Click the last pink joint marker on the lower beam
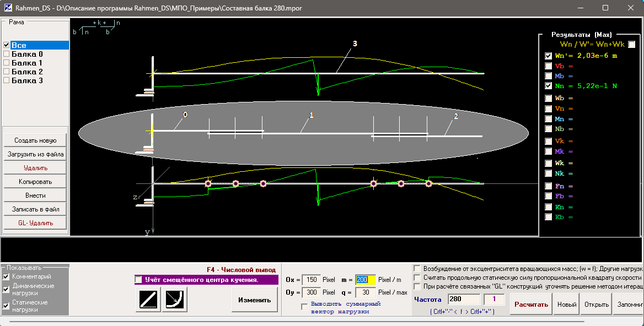The width and height of the screenshot is (644, 326). point(428,184)
